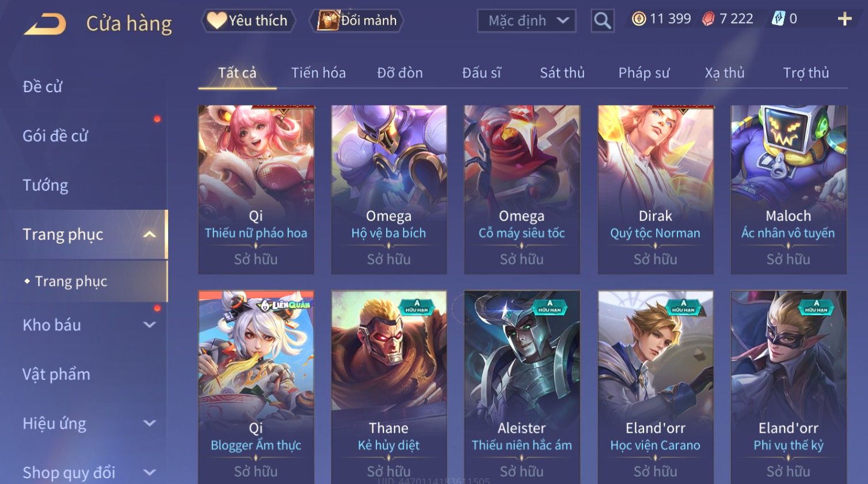The width and height of the screenshot is (868, 484).
Task: Tap the plus icon to add currency
Action: 844,20
